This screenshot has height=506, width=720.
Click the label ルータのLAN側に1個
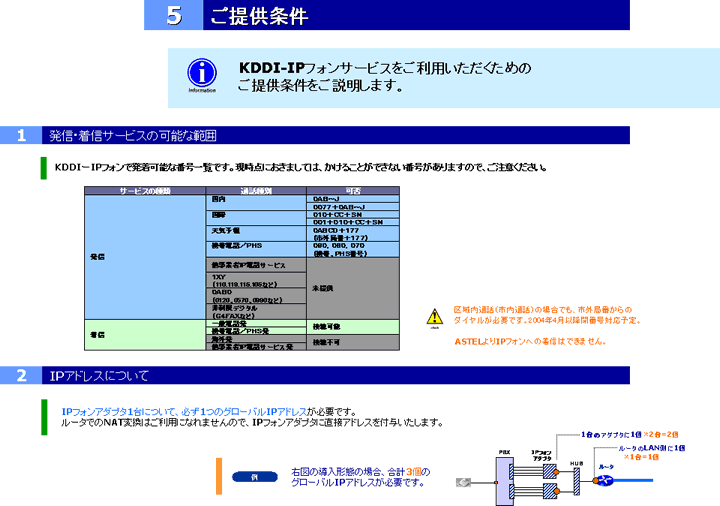(652, 448)
